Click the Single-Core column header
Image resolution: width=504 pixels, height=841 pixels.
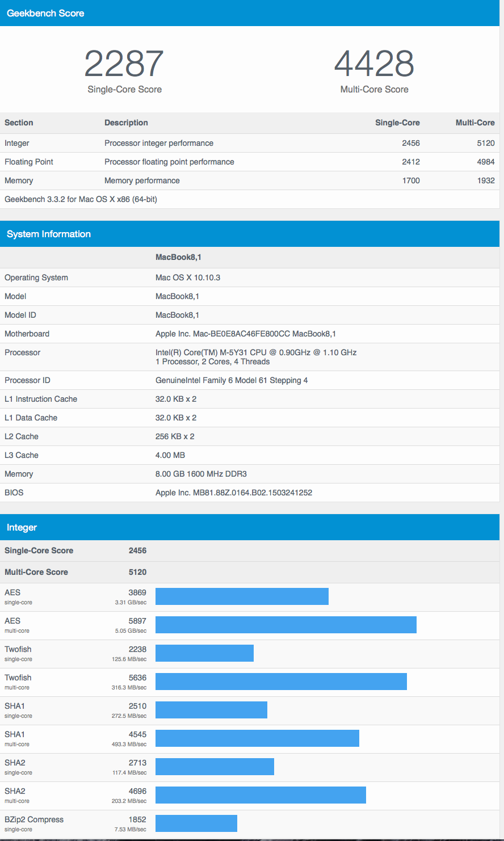pos(397,123)
